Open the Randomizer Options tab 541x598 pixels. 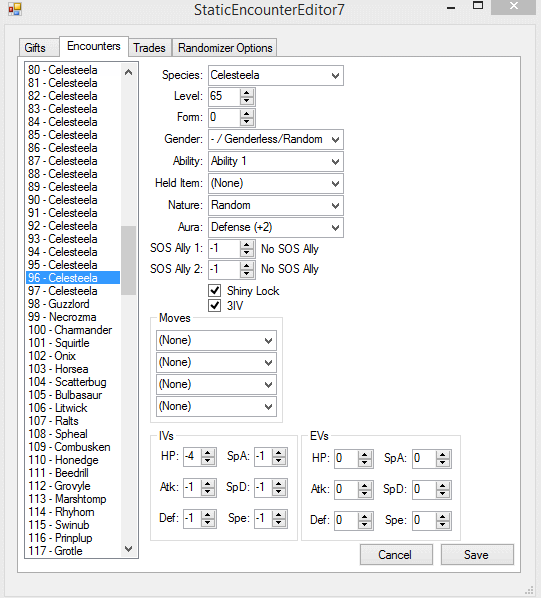225,48
